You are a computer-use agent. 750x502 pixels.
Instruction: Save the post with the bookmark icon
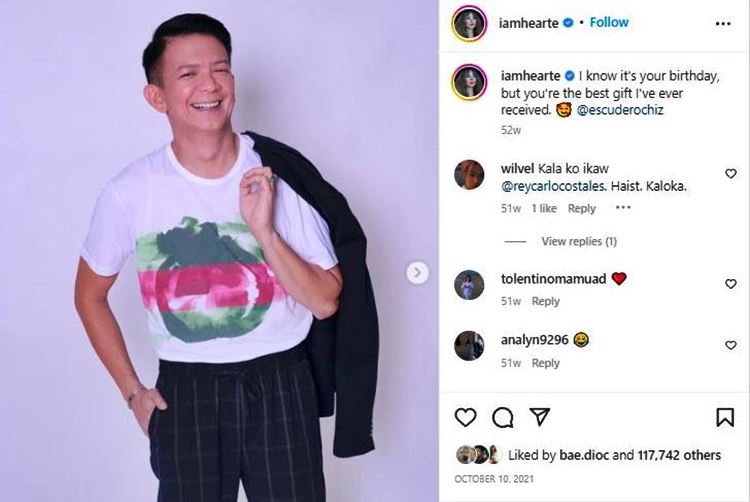(x=725, y=417)
